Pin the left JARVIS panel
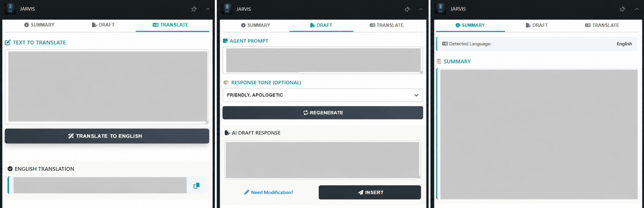Image resolution: width=644 pixels, height=208 pixels. tap(194, 9)
